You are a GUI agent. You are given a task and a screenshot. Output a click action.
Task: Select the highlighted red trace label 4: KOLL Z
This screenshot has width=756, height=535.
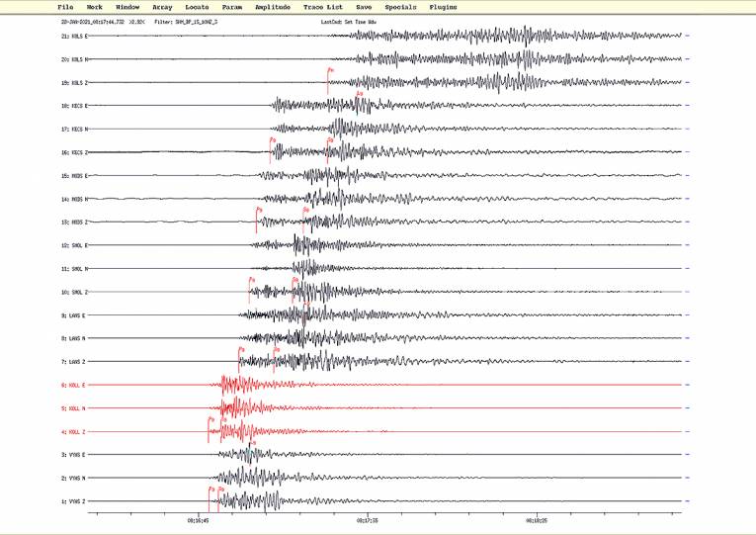tap(74, 431)
